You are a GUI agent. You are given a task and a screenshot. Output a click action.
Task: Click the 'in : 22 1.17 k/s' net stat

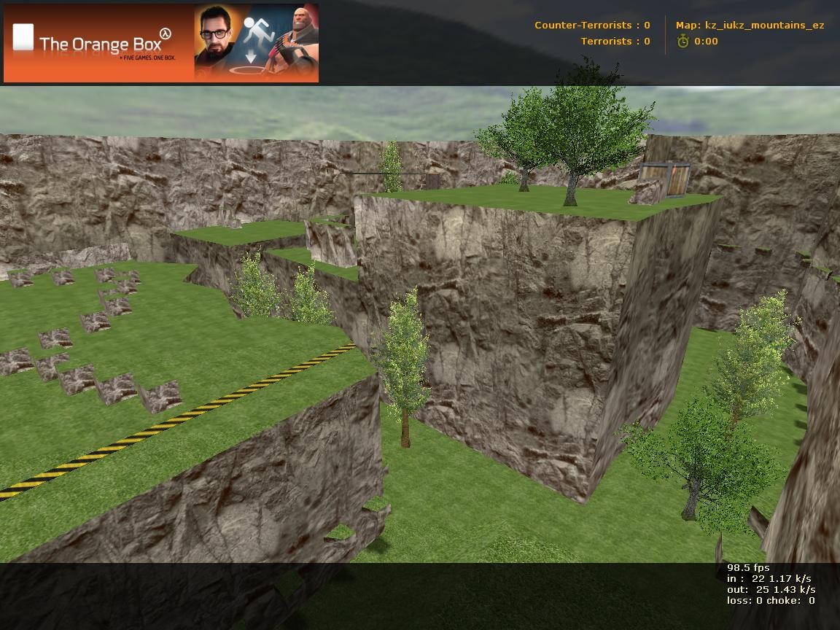(x=769, y=578)
